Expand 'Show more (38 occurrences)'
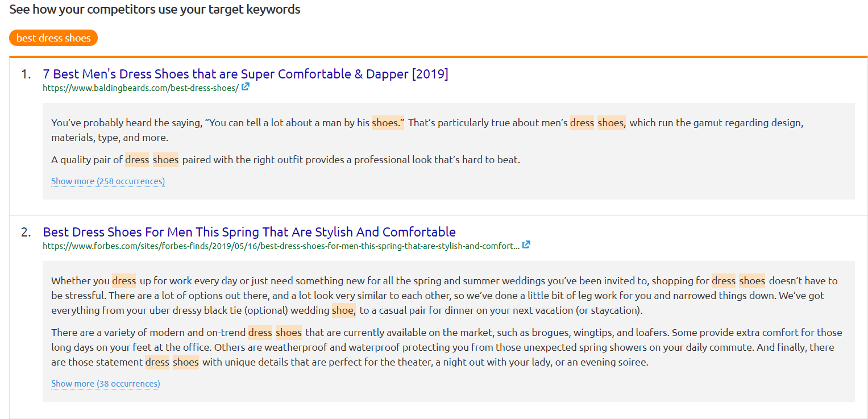The width and height of the screenshot is (868, 419). 106,384
